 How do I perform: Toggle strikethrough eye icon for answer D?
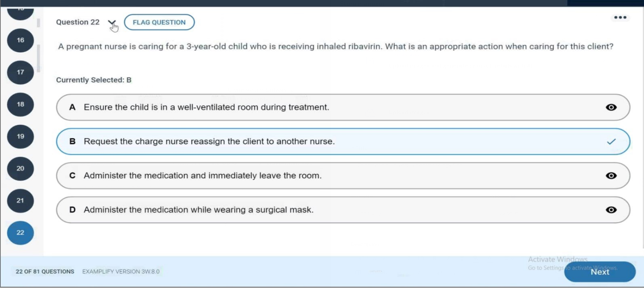point(611,210)
